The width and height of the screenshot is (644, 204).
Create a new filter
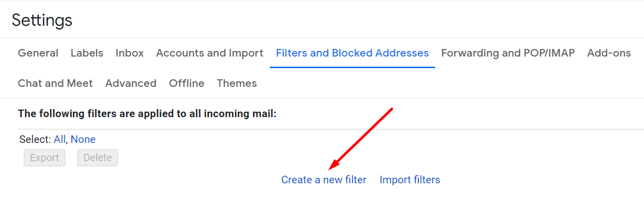pos(324,180)
